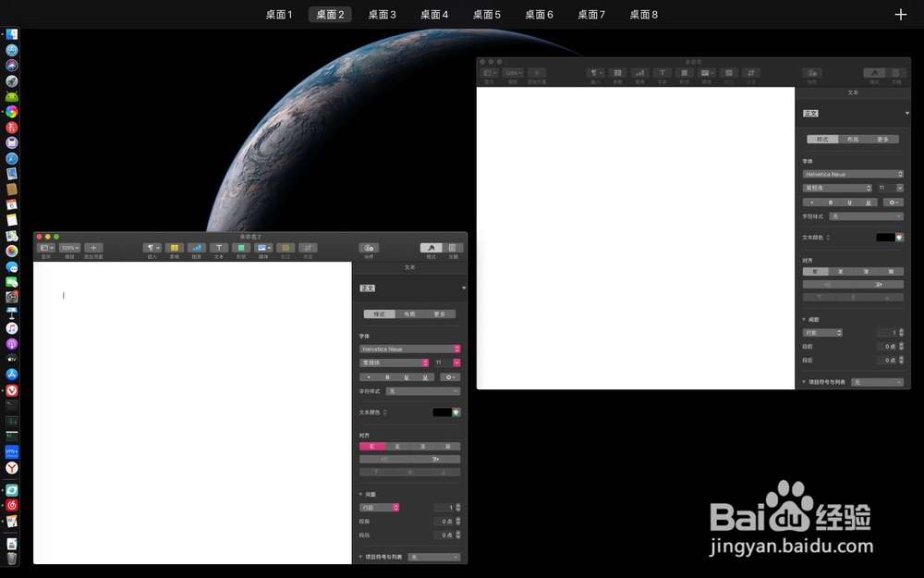Image resolution: width=924 pixels, height=578 pixels.
Task: Add a new desktop with plus button
Action: coord(900,15)
